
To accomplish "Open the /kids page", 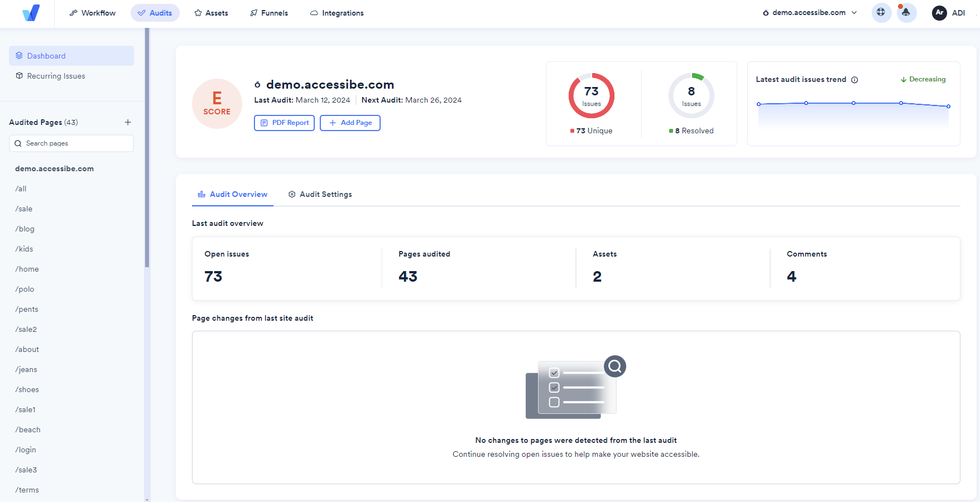I will (24, 249).
